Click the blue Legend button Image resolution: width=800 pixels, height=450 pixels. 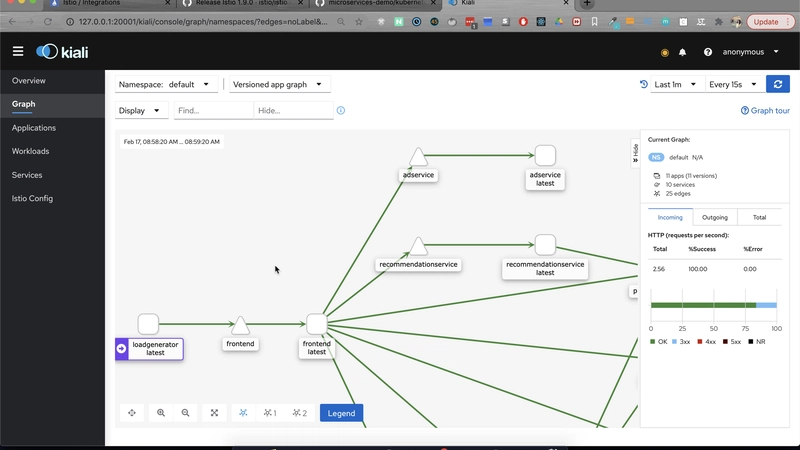click(x=341, y=412)
